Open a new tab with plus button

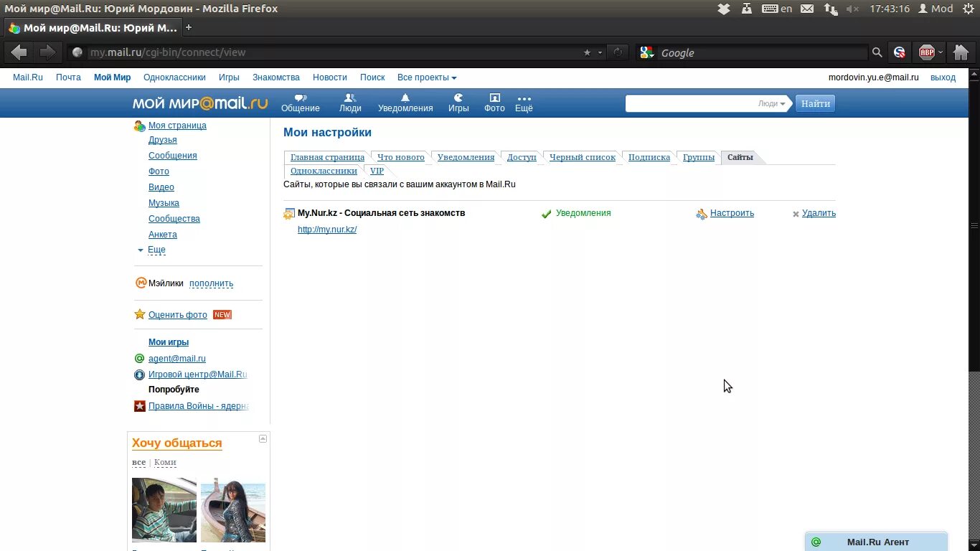pyautogui.click(x=189, y=28)
